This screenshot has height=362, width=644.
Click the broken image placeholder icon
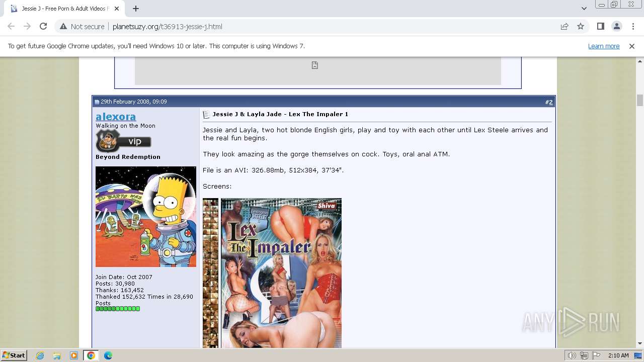pos(315,65)
